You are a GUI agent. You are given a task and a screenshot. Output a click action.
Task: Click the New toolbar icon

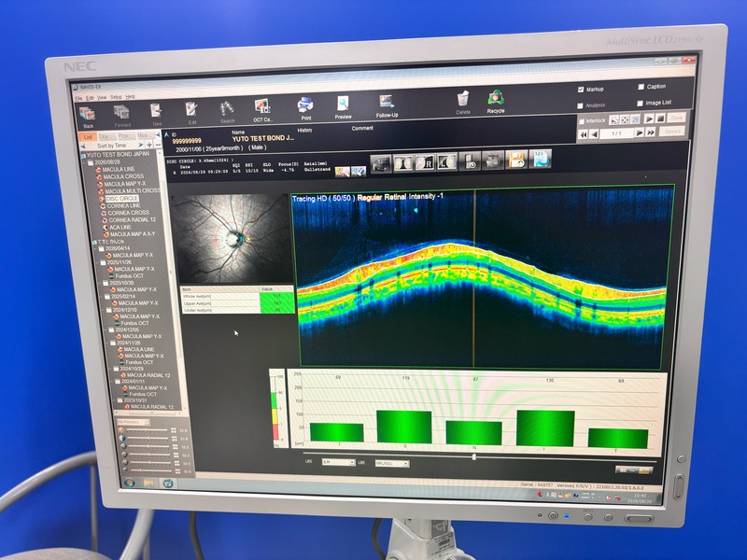point(156,110)
